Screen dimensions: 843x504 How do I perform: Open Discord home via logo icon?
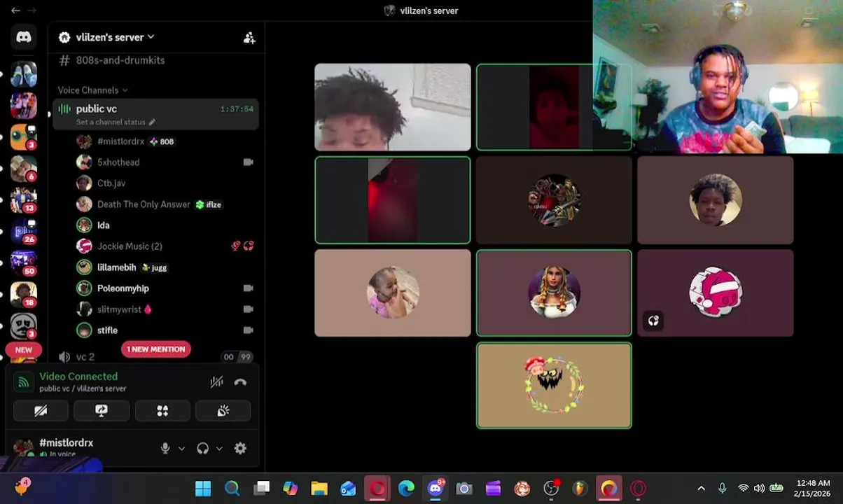pyautogui.click(x=24, y=37)
